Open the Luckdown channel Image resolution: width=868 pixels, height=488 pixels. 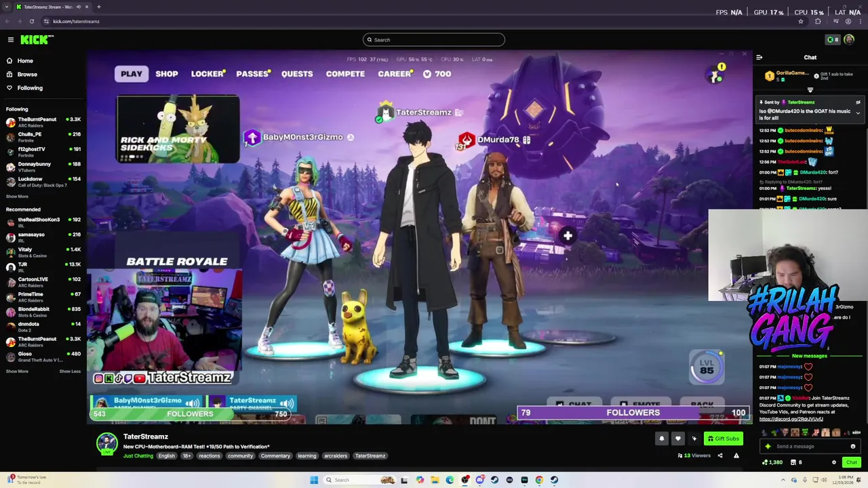click(43, 182)
